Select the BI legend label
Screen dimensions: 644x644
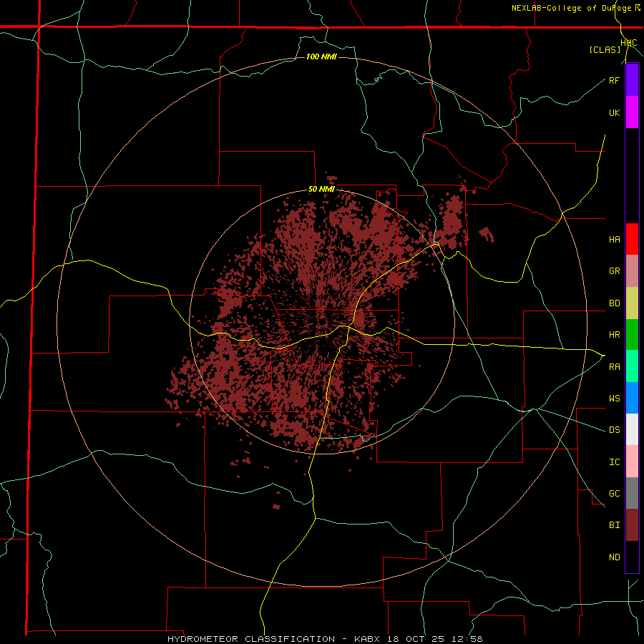point(614,525)
